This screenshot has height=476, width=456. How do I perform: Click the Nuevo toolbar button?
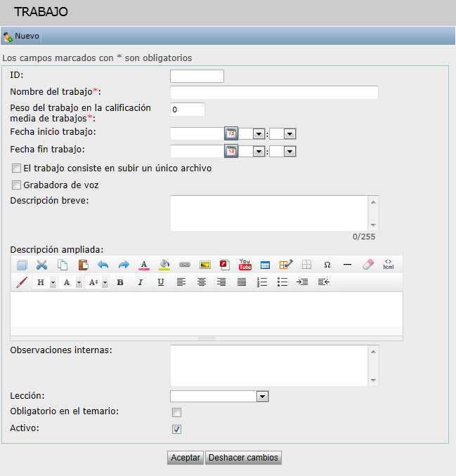[21, 36]
